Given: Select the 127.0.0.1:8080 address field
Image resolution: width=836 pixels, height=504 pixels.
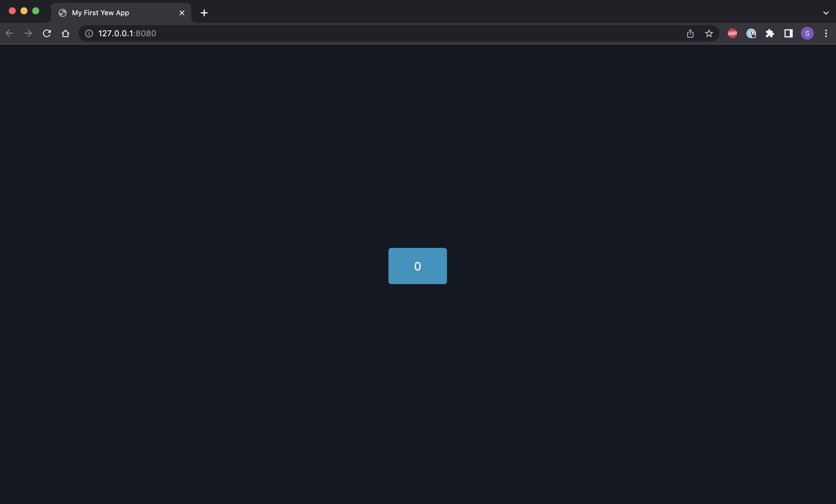Looking at the screenshot, I should (127, 33).
